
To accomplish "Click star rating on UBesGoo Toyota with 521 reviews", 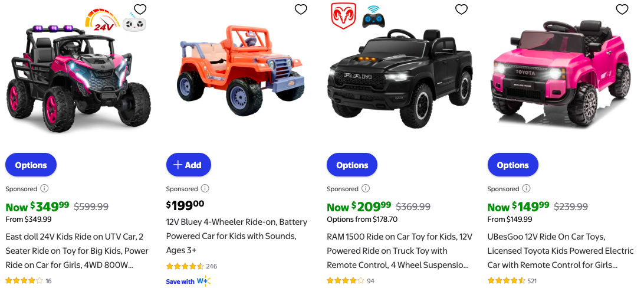I will [505, 281].
